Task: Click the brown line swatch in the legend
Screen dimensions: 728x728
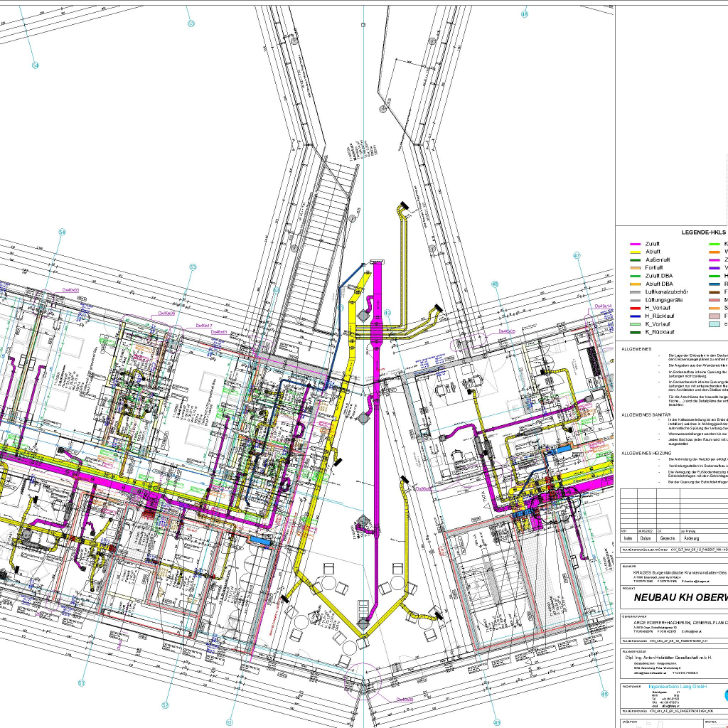Action: tap(714, 292)
